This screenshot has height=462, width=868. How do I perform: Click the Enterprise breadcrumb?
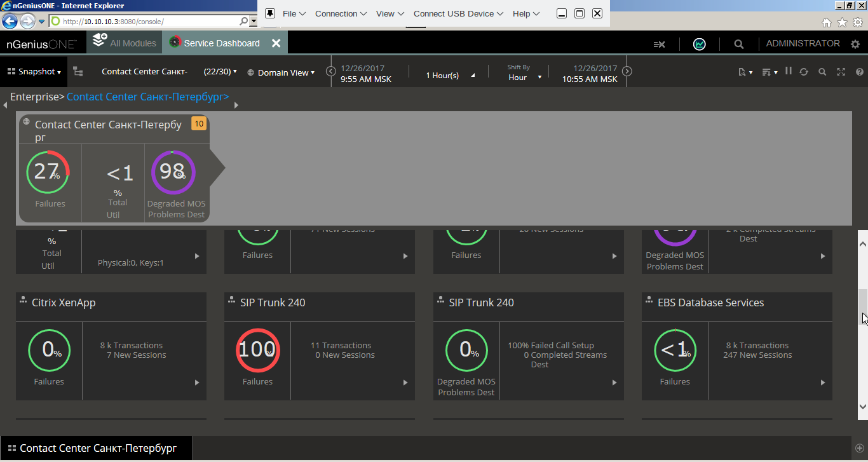(x=34, y=97)
